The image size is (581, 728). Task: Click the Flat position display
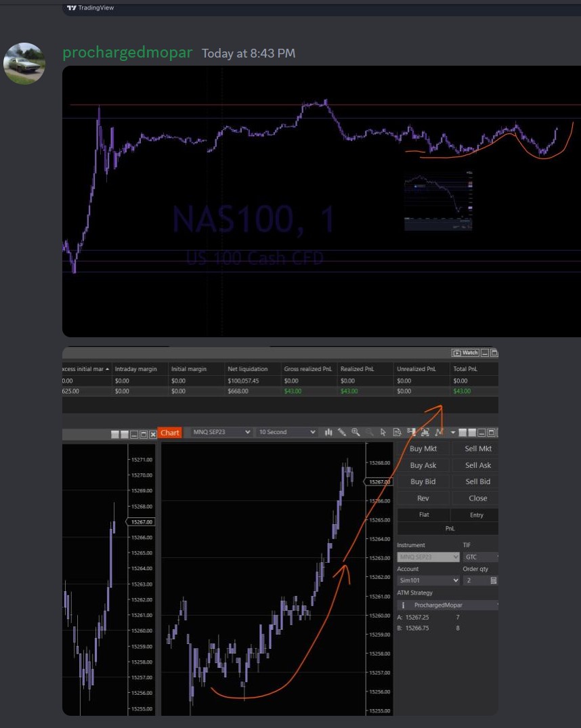tap(423, 515)
